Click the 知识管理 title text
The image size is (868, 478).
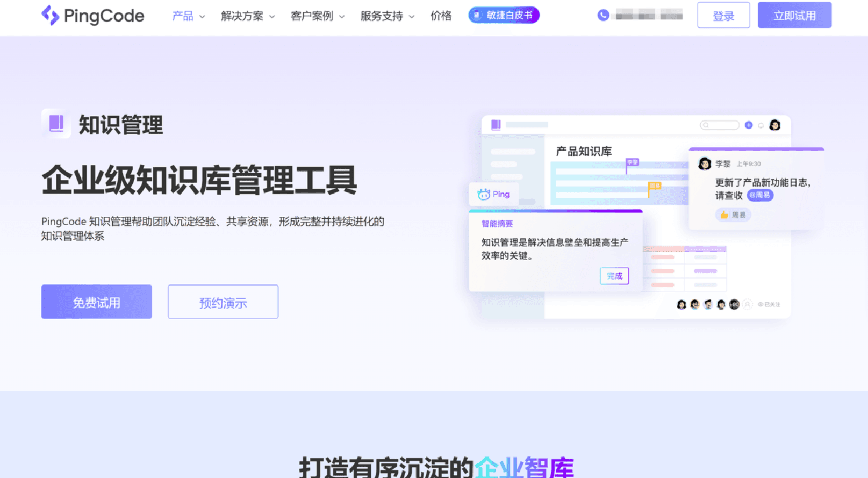(121, 125)
